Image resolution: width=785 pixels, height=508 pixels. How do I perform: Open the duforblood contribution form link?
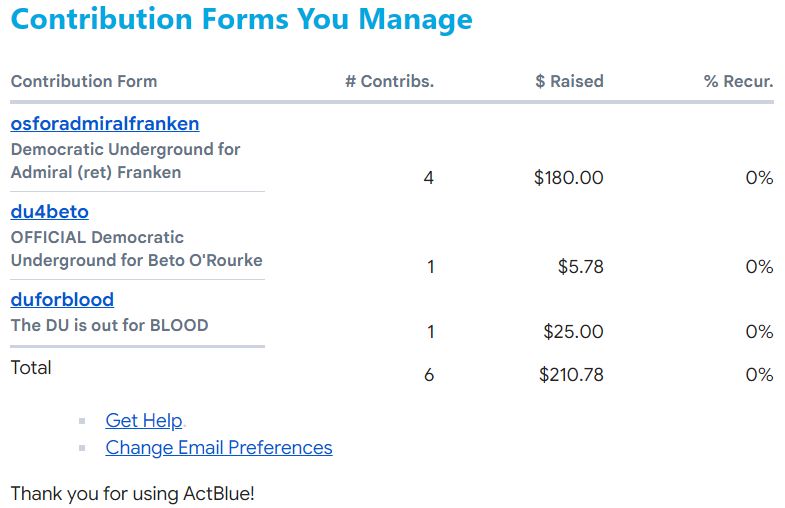62,299
